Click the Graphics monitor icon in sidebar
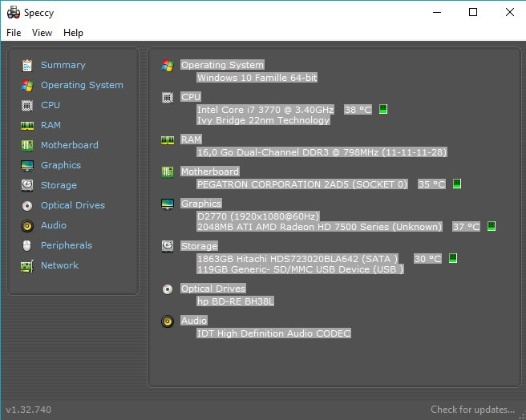 tap(27, 166)
